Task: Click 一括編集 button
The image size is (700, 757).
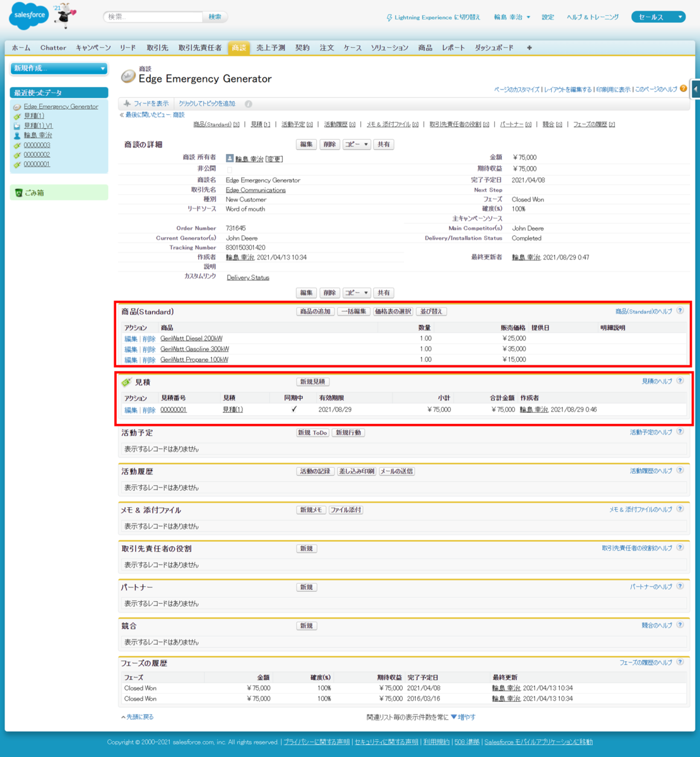Action: click(353, 312)
